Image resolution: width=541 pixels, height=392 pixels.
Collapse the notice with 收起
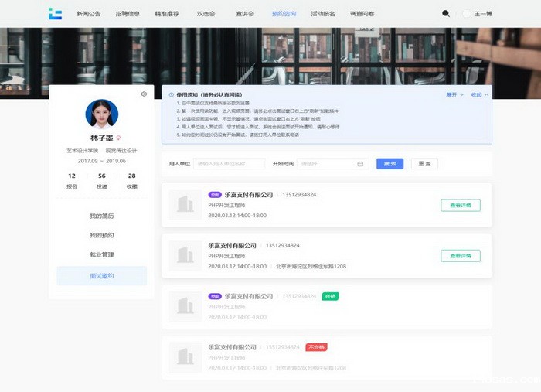pos(479,94)
